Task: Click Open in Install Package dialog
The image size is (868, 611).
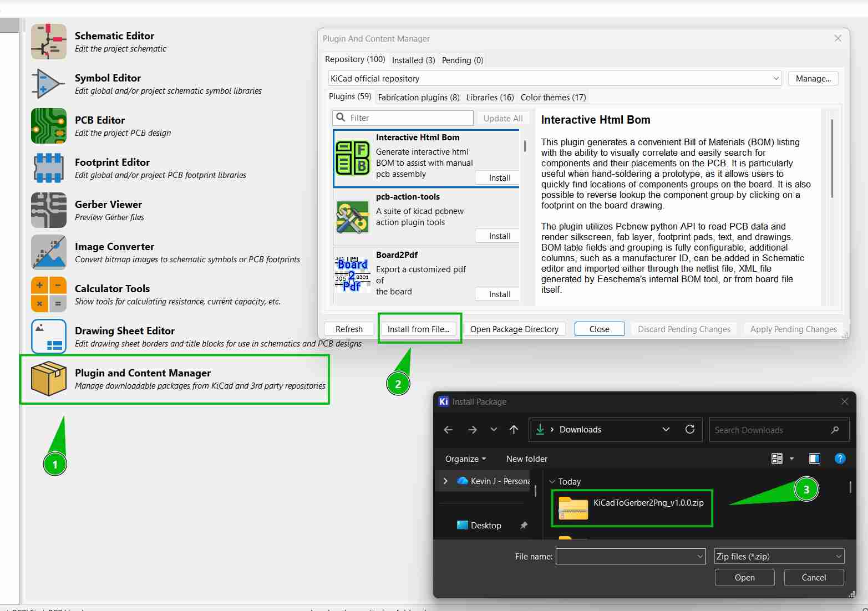Action: [744, 578]
